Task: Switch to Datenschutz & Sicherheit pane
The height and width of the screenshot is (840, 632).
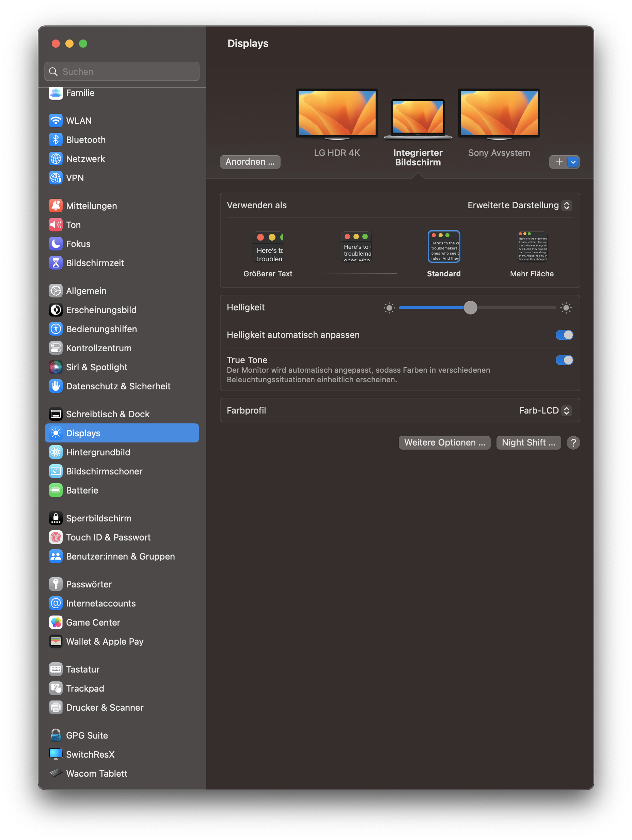Action: point(118,386)
